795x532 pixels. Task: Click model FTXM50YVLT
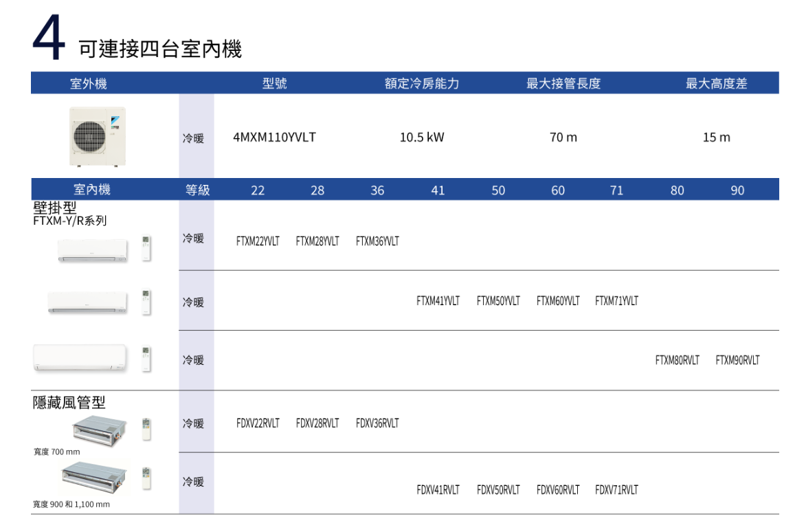[x=498, y=301]
